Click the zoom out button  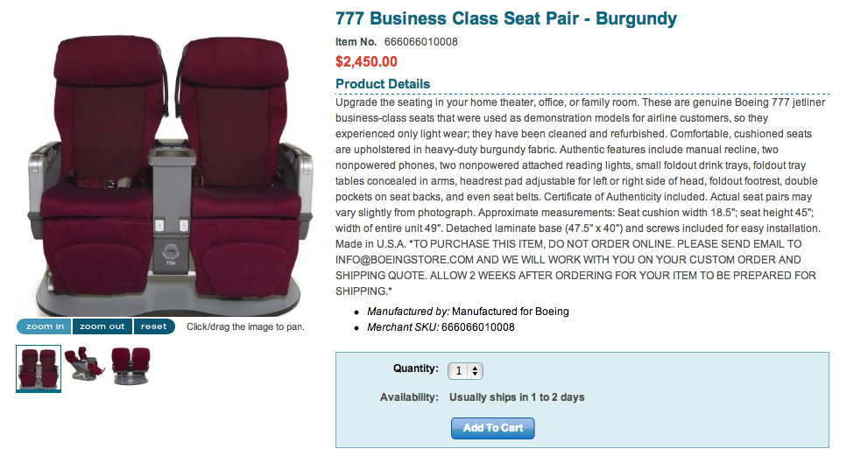coord(102,326)
